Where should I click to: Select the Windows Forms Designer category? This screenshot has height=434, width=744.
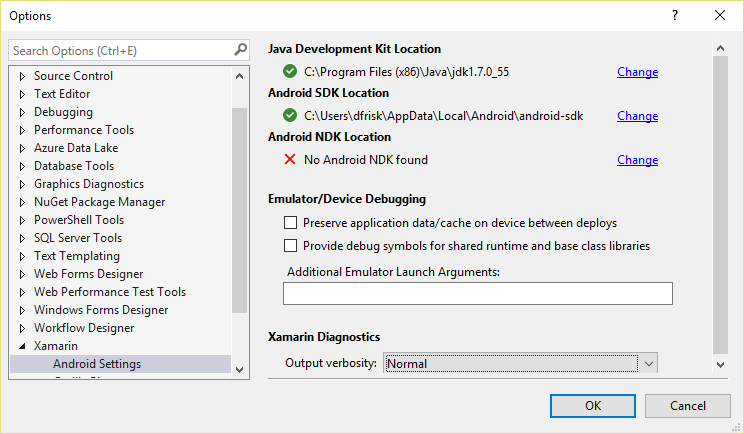click(x=101, y=310)
